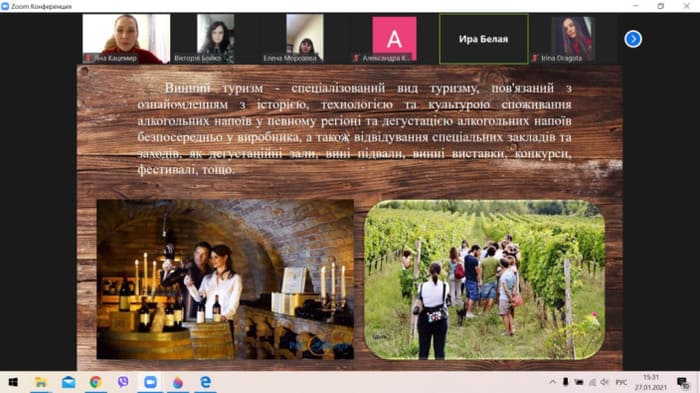Select Елена Морозова's video tile
The height and width of the screenshot is (393, 700).
(x=305, y=39)
